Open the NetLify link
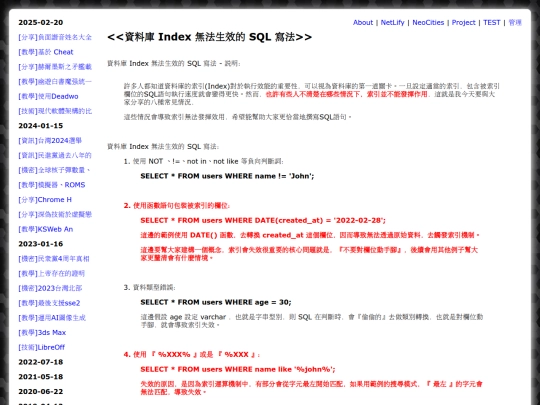The height and width of the screenshot is (405, 540). coord(392,22)
